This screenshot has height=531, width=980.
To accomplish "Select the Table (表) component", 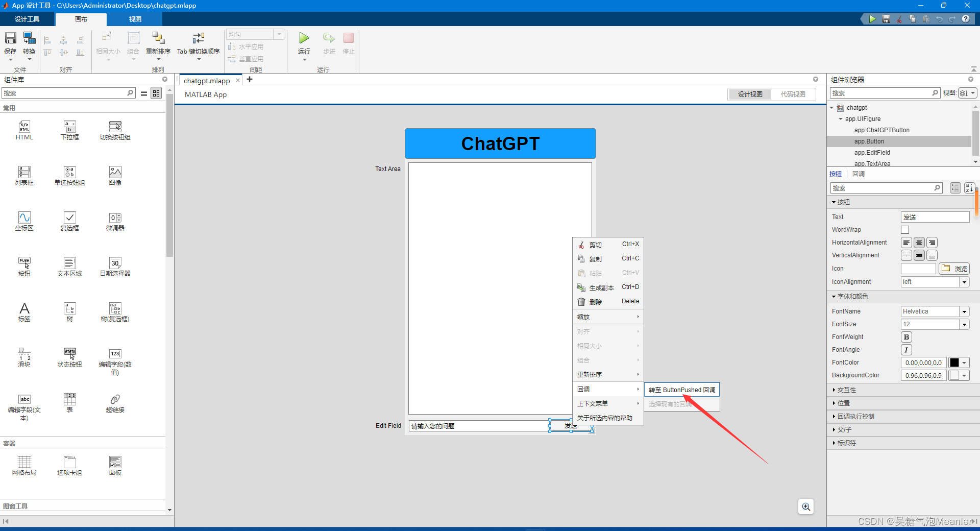I will click(x=69, y=403).
